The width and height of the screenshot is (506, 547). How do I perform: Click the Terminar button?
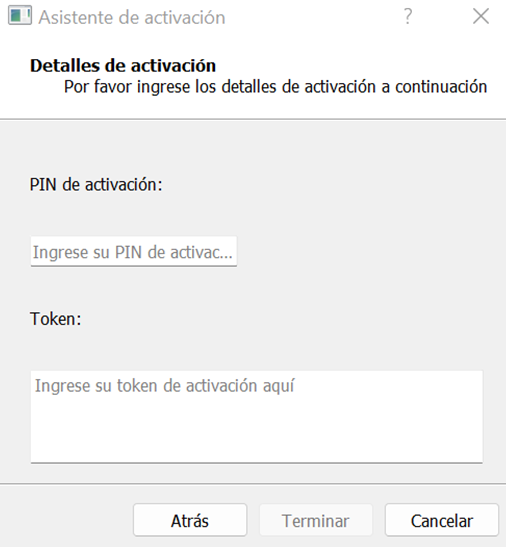click(x=315, y=520)
